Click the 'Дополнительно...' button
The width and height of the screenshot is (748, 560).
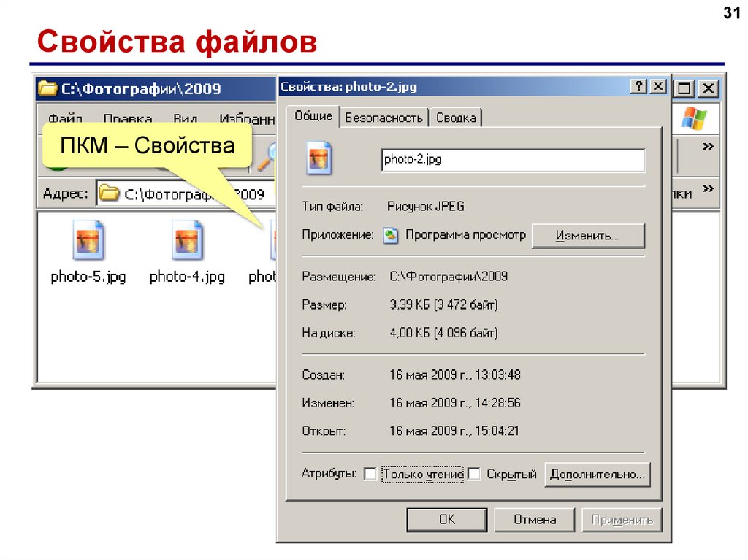[598, 475]
